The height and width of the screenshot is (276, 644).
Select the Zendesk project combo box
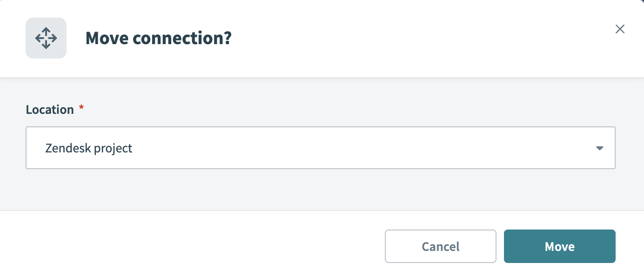[x=321, y=148]
